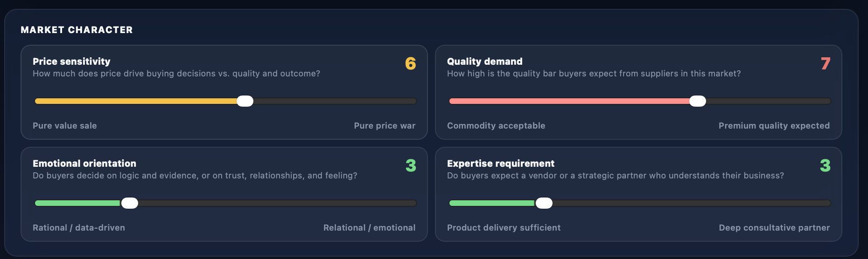The height and width of the screenshot is (259, 868).
Task: Click the Quality demand slider handle
Action: click(x=698, y=101)
